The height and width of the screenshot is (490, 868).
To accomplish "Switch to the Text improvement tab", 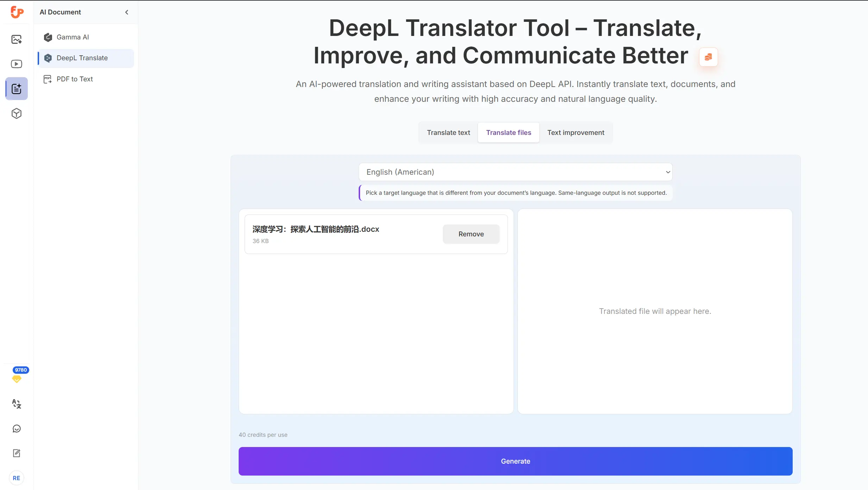I will 575,132.
